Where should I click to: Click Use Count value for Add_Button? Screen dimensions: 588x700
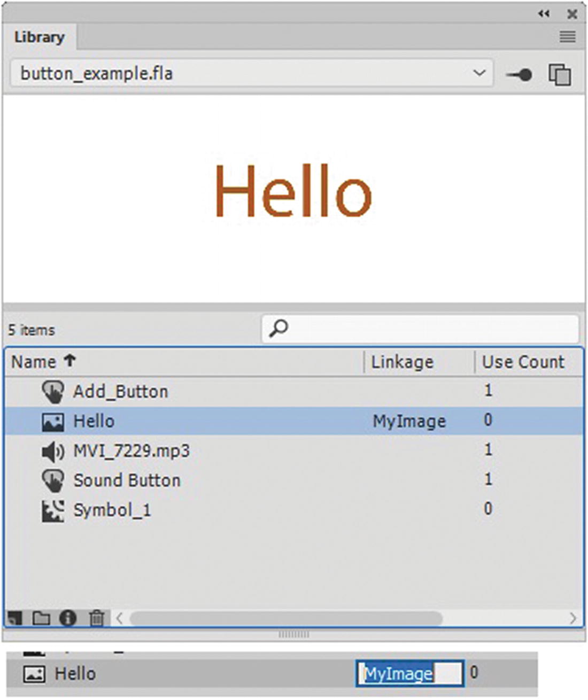[x=488, y=391]
